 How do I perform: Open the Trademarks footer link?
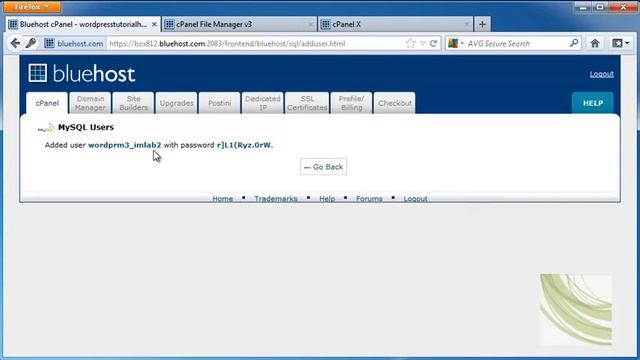point(276,199)
